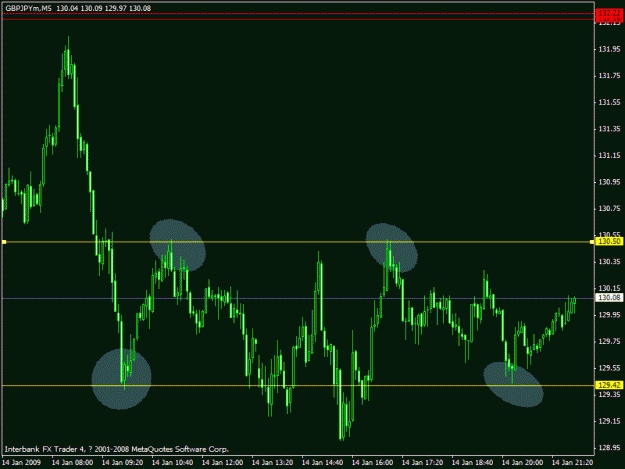The width and height of the screenshot is (625, 469).
Task: Click the 129.95 price axis value
Action: [x=609, y=315]
